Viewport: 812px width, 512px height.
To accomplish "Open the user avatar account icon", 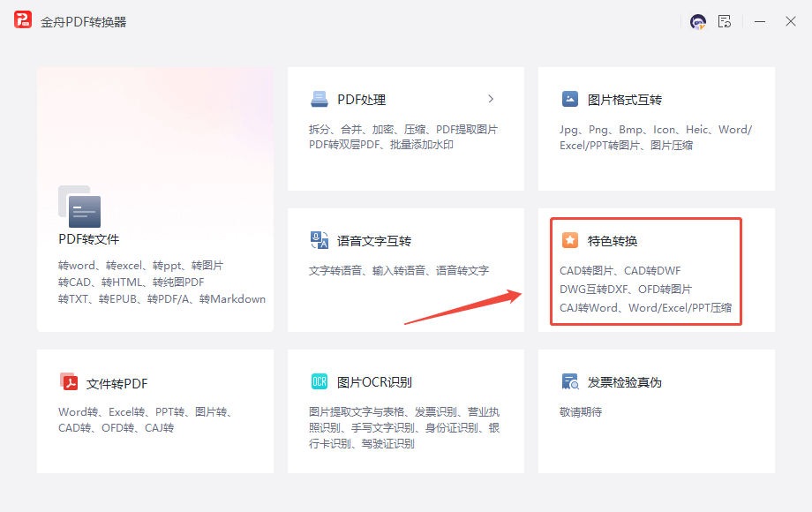I will pos(697,22).
